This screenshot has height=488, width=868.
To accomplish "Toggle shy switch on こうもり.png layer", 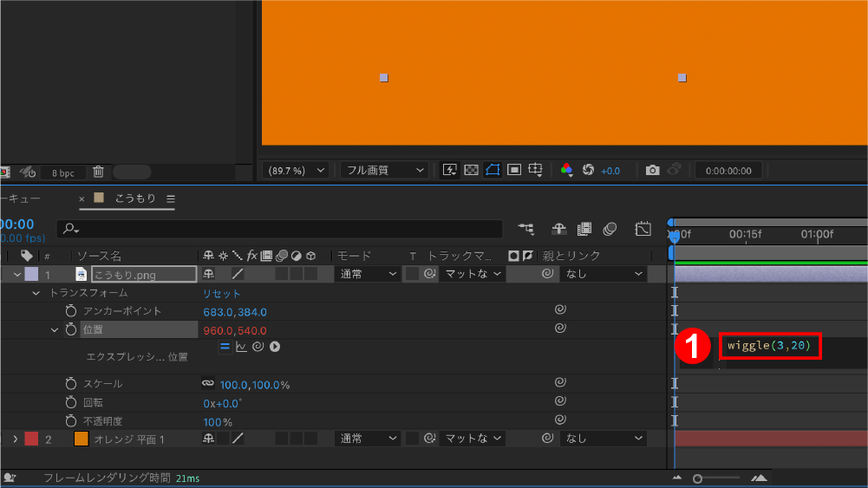I will pos(208,273).
